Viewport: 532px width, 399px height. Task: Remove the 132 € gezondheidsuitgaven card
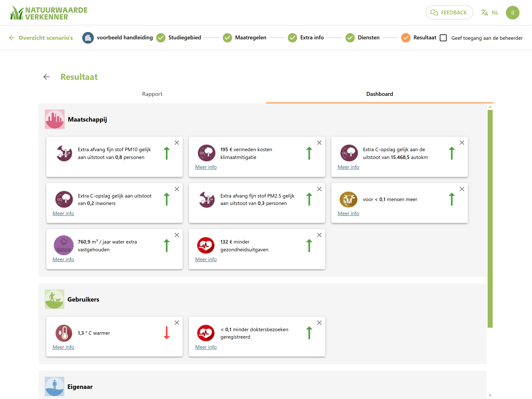click(319, 235)
